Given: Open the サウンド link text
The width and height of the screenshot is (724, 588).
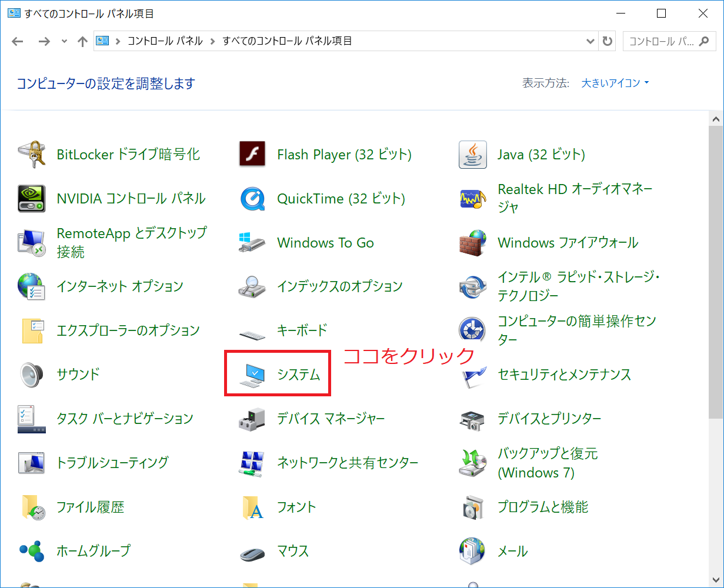Looking at the screenshot, I should 78,375.
